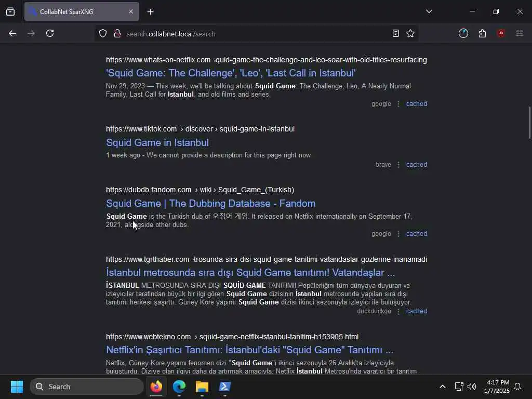Open Microsoft Edge from the taskbar

click(x=179, y=387)
